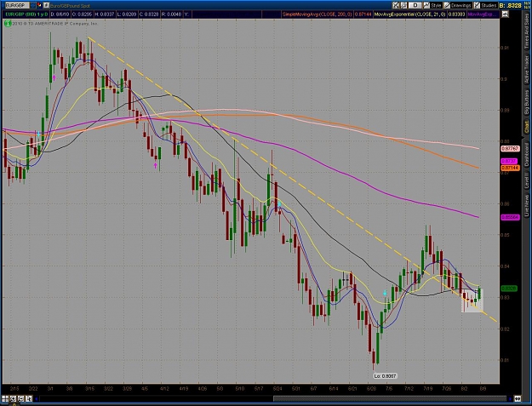Image resolution: width=532 pixels, height=406 pixels.
Task: Click the D: 8/6/10 date readout
Action: (60, 14)
